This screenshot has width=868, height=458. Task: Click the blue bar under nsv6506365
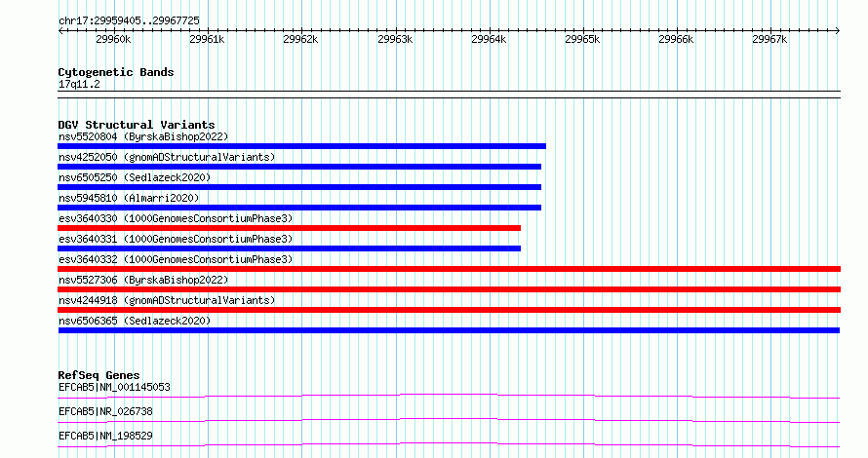[449, 330]
